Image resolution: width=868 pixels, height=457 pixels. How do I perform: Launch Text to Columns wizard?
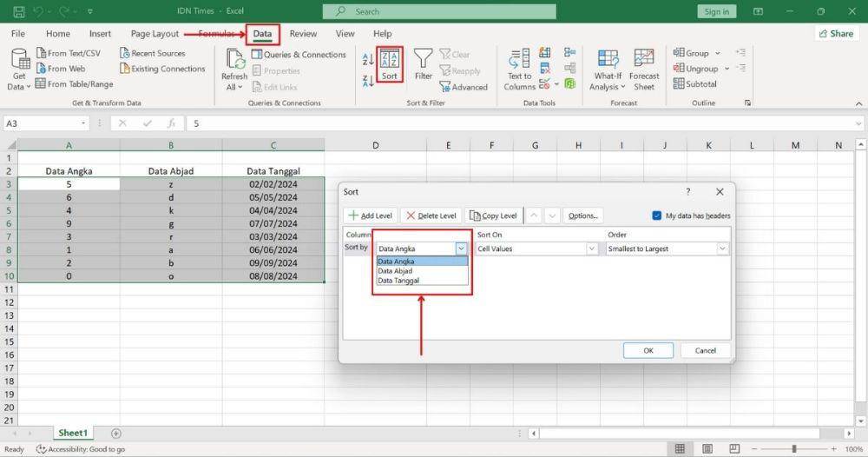pos(519,70)
